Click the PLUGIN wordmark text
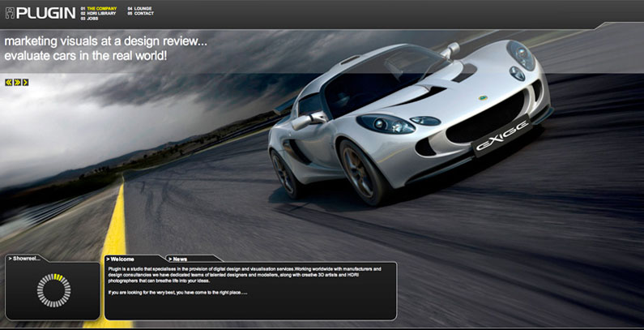Viewport: 644px width, 330px height. click(46, 13)
